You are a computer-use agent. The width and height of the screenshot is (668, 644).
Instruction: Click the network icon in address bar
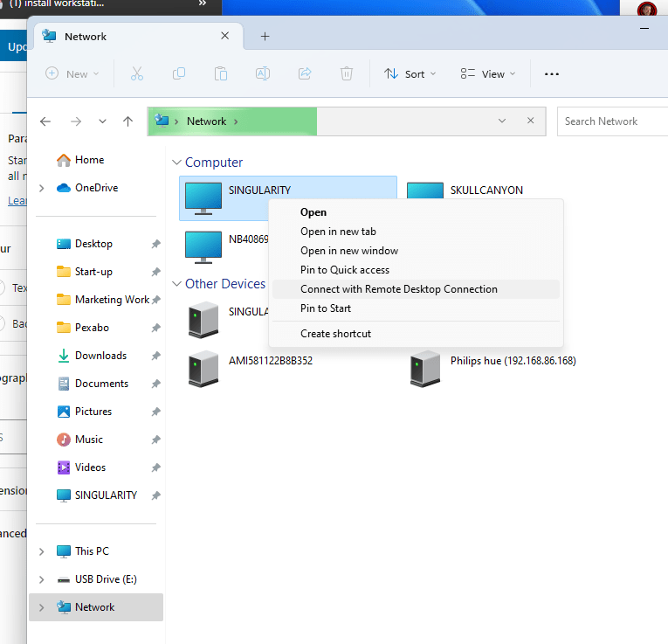coord(162,121)
